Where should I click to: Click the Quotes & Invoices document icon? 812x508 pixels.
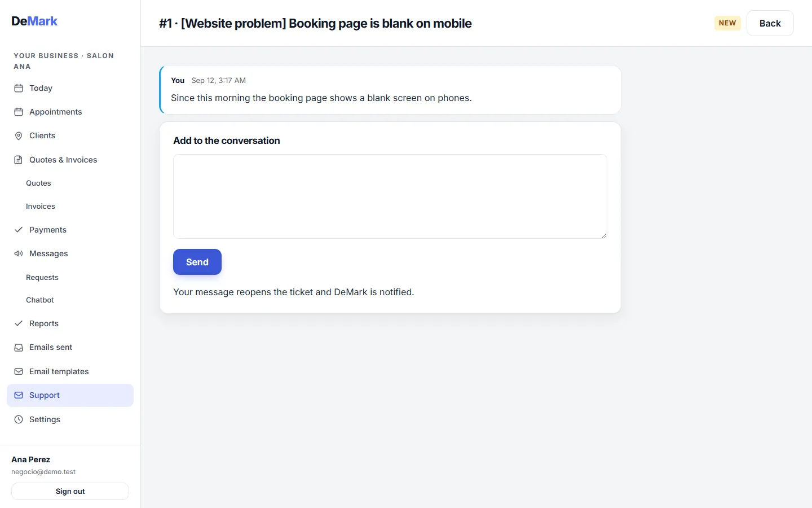[x=19, y=160]
